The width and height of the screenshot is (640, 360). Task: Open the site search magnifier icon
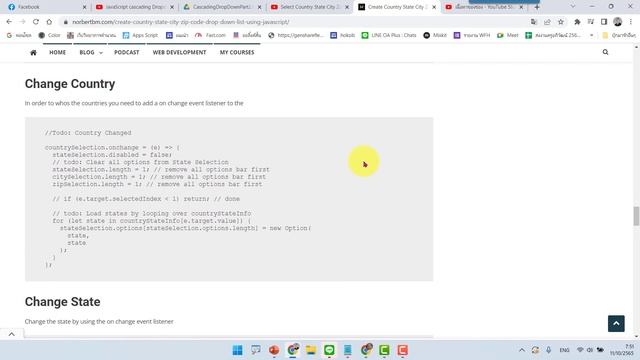pyautogui.click(x=605, y=52)
